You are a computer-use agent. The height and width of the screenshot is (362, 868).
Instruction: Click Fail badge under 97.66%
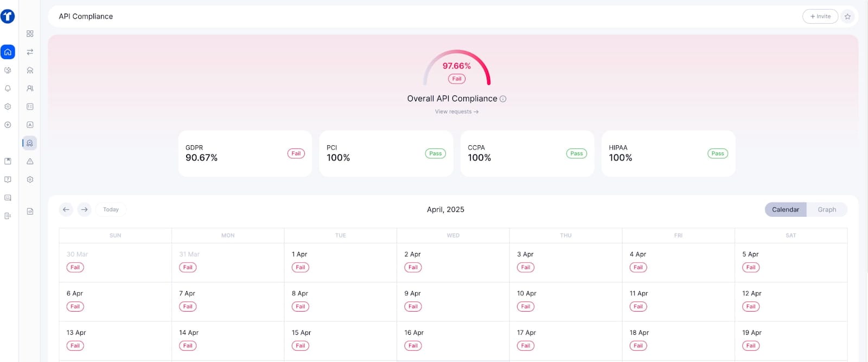point(457,79)
